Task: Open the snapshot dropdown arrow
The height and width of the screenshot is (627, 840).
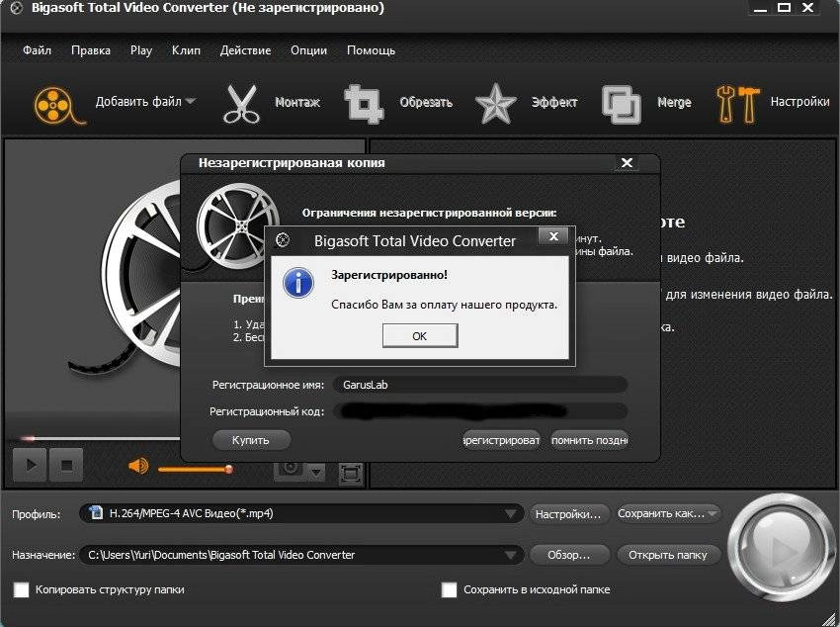Action: coord(316,472)
